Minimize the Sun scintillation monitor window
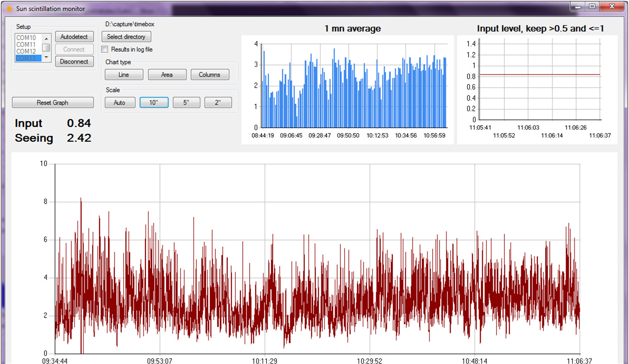Image resolution: width=629 pixels, height=364 pixels. [x=578, y=6]
